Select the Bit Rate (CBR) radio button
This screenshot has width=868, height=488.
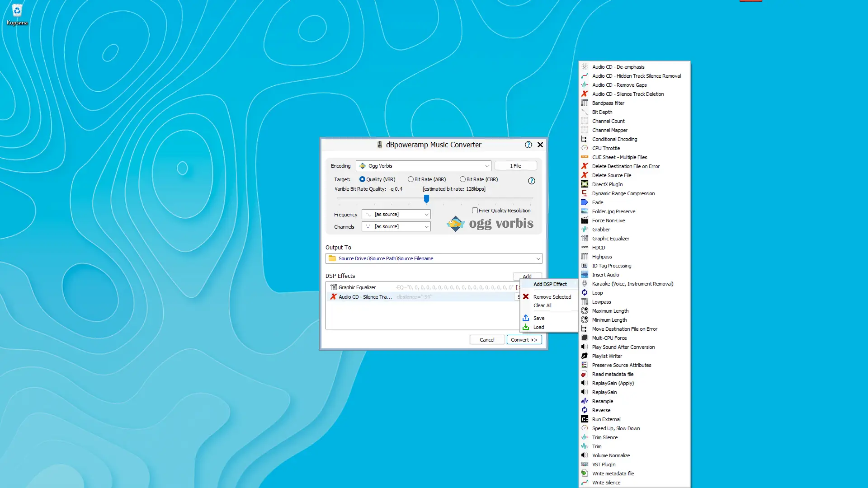coord(462,179)
